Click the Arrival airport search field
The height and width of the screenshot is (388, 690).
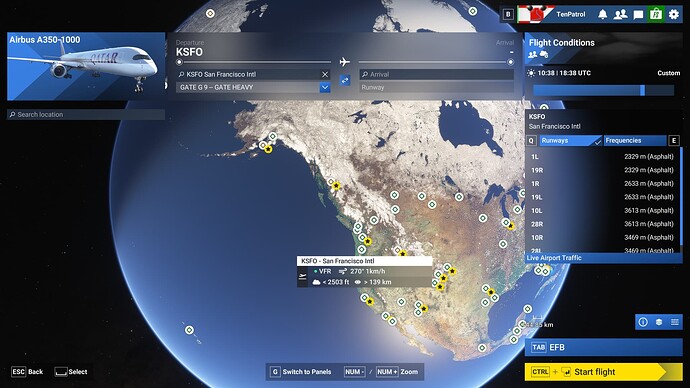click(x=437, y=74)
